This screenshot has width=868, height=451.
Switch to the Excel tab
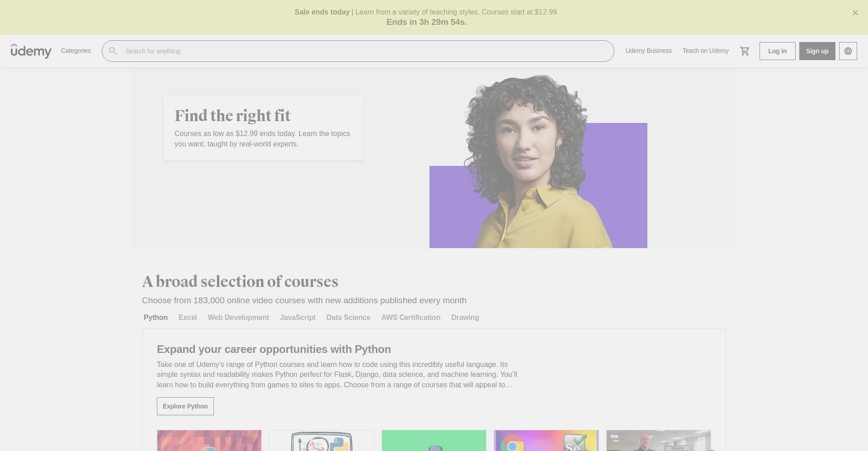188,318
